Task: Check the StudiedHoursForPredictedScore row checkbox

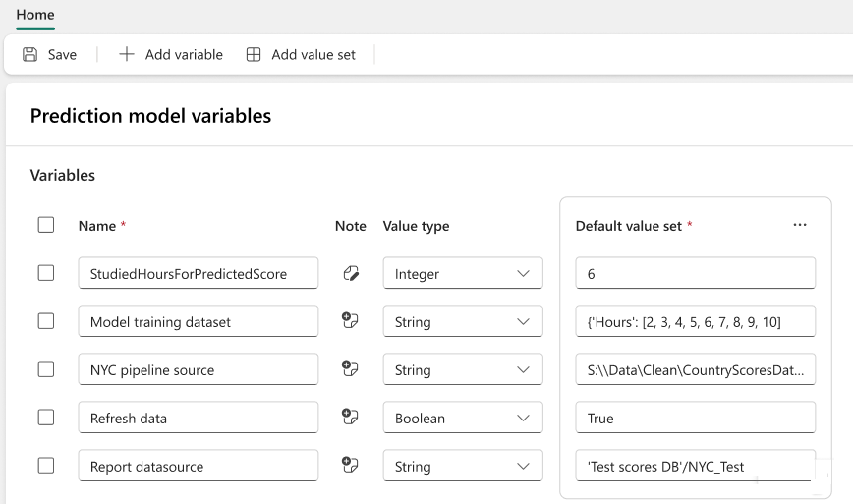Action: tap(46, 273)
